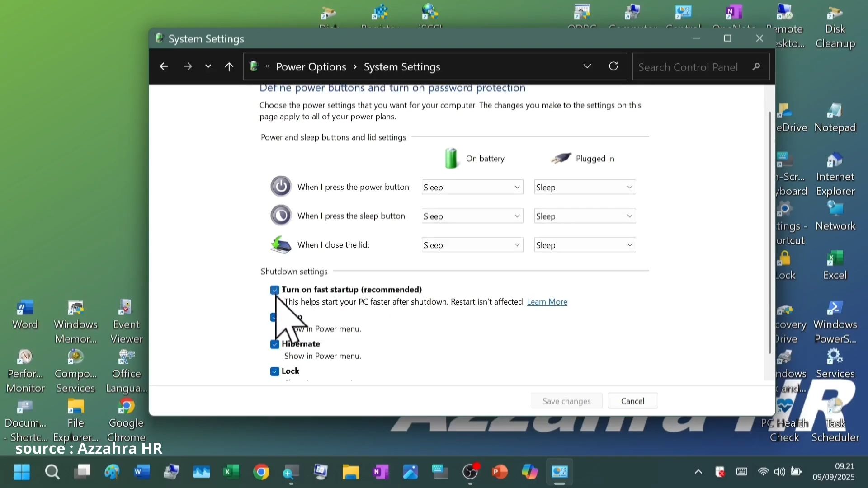This screenshot has height=488, width=868.
Task: Open Google Chrome from the taskbar
Action: tap(261, 472)
